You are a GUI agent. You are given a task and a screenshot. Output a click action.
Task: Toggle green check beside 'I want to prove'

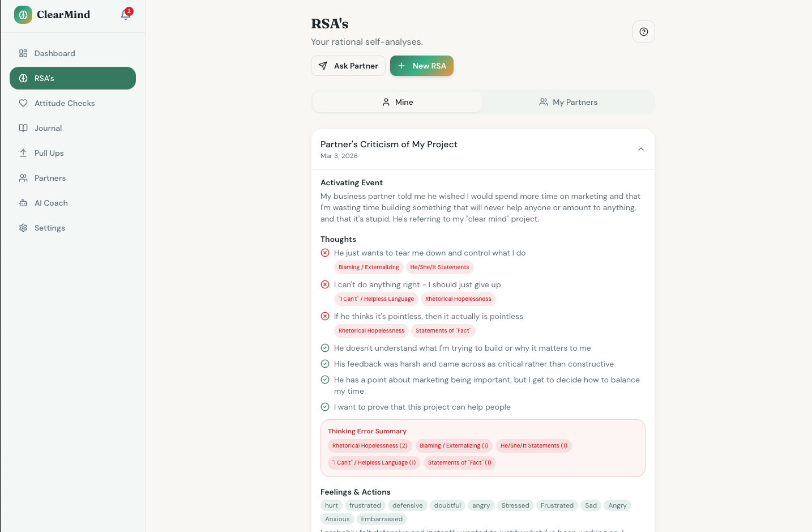[325, 407]
